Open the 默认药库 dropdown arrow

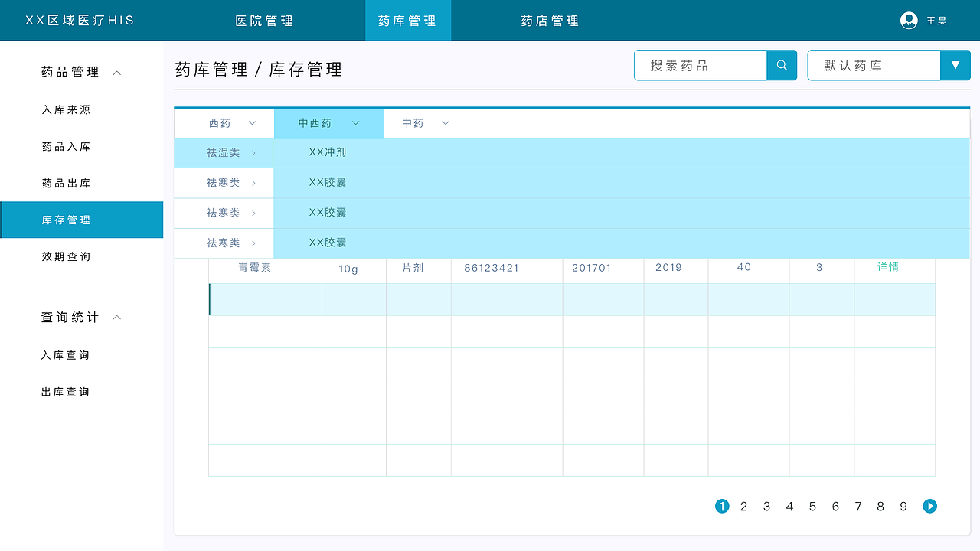955,65
